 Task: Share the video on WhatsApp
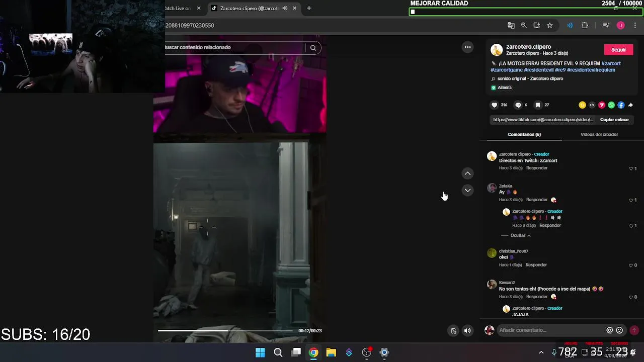[611, 105]
